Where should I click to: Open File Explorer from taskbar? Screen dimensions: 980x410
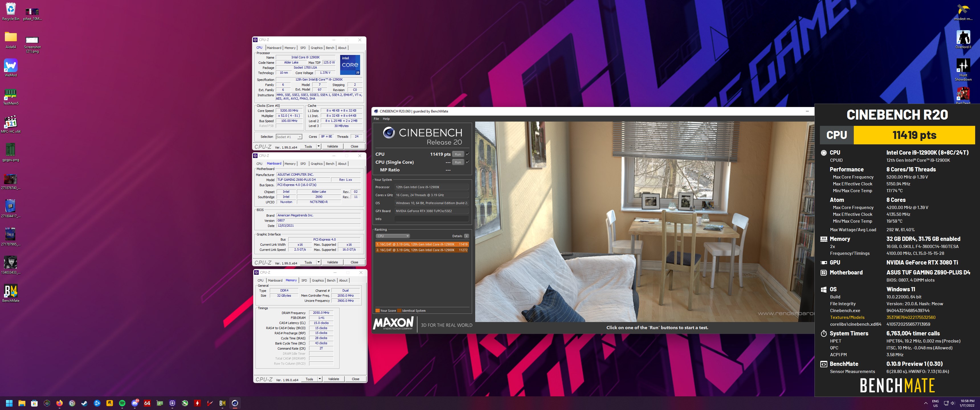pyautogui.click(x=22, y=403)
